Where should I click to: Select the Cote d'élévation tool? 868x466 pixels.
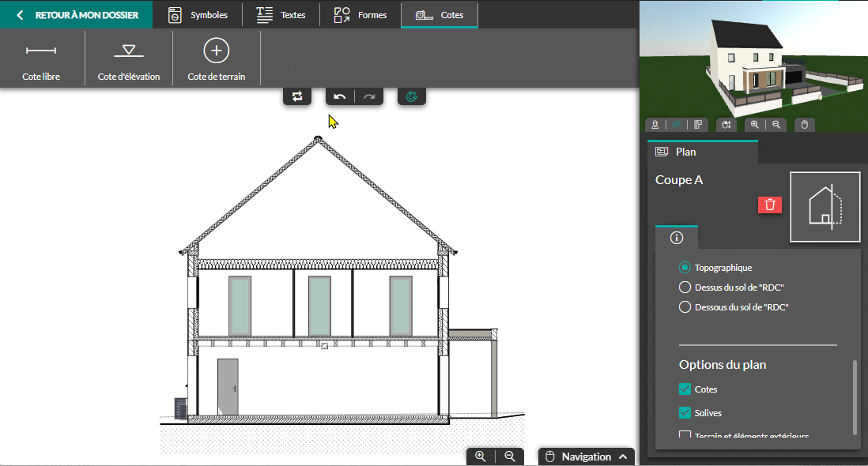pos(129,59)
